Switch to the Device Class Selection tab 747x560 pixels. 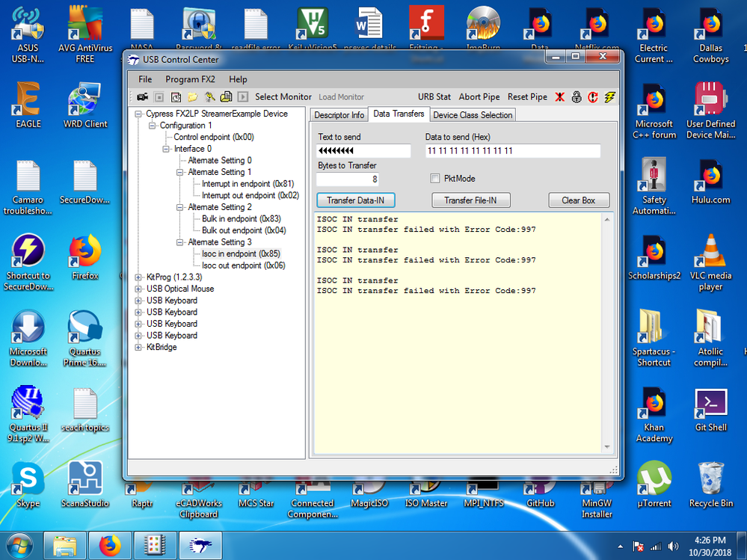tap(473, 115)
